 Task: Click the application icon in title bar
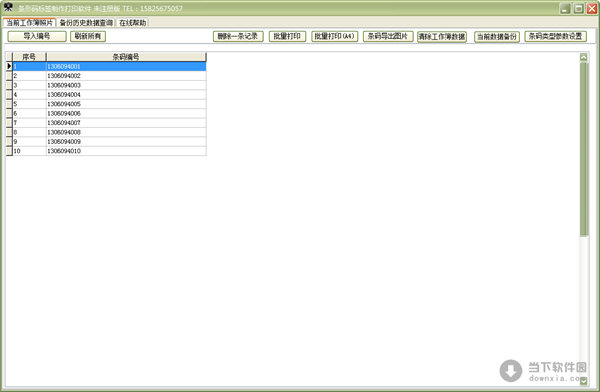(8, 7)
